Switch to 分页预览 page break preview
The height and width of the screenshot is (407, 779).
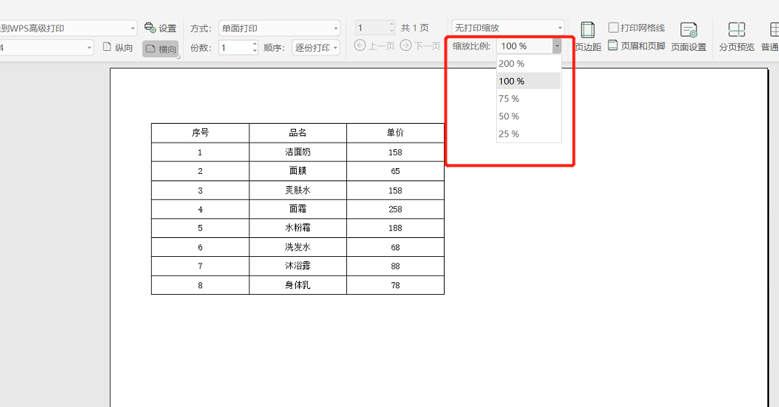[736, 37]
